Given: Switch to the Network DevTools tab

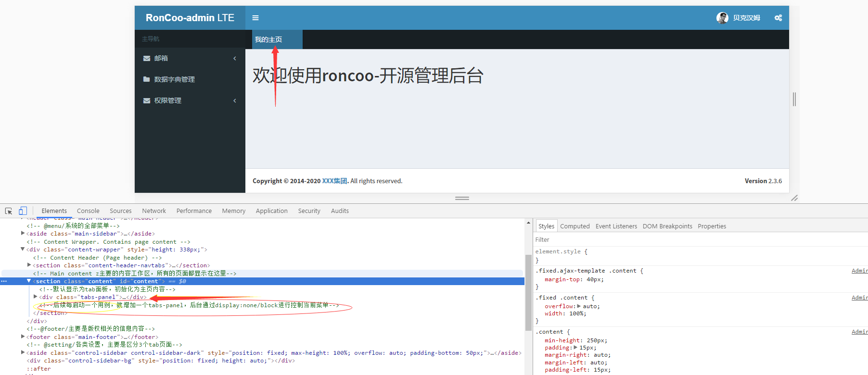Looking at the screenshot, I should point(154,211).
